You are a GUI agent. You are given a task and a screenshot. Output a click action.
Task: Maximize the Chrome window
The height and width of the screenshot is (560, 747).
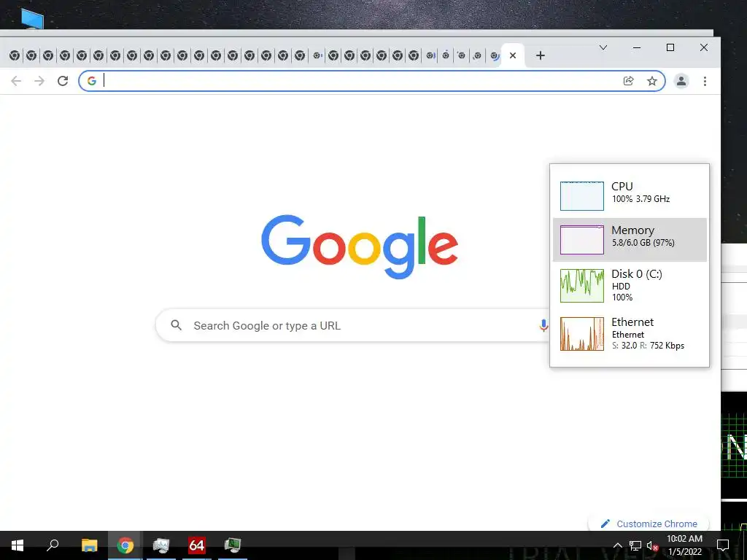(x=670, y=47)
